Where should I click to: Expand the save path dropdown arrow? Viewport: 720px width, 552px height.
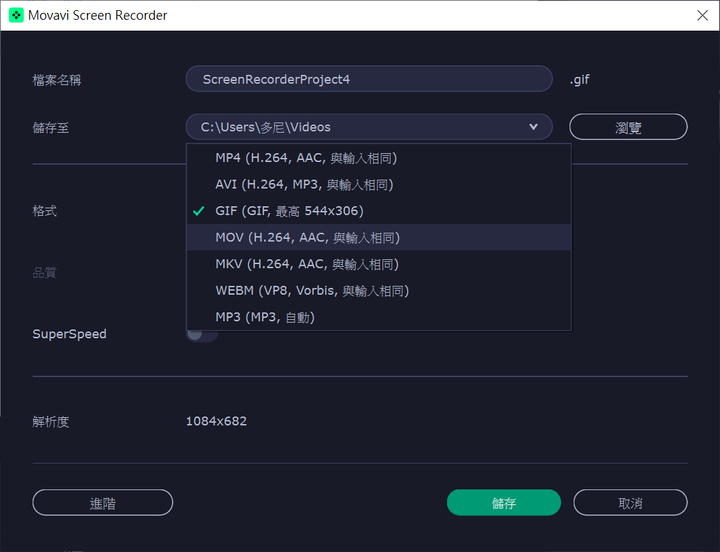tap(533, 127)
